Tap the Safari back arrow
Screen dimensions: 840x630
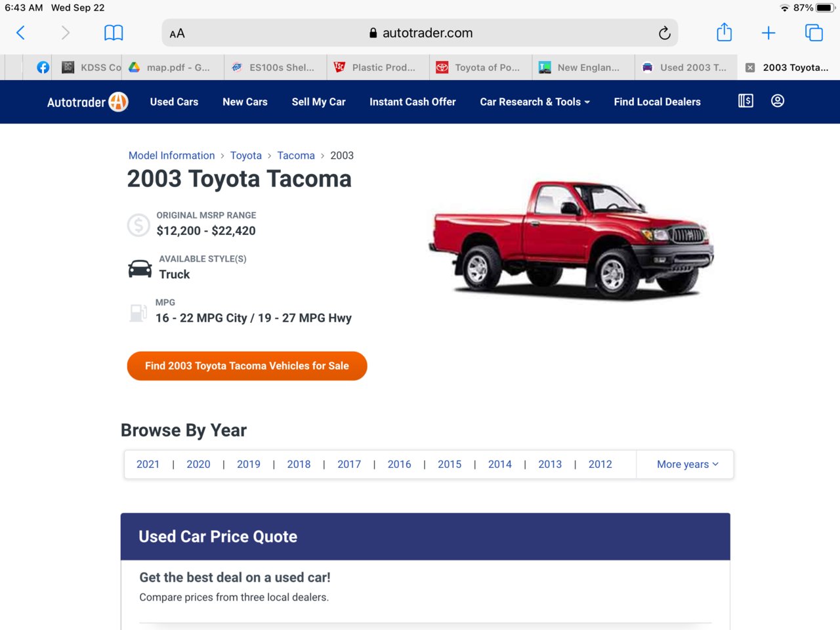click(x=20, y=33)
